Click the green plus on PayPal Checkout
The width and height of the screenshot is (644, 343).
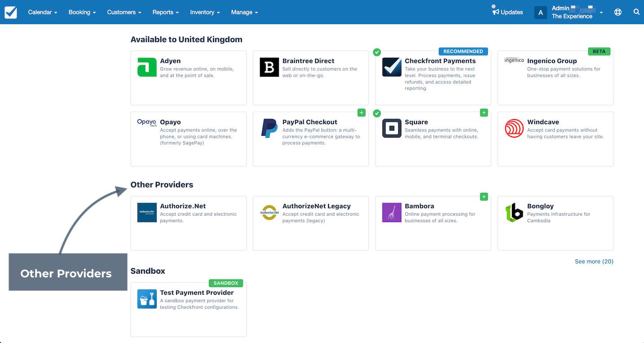tap(361, 112)
